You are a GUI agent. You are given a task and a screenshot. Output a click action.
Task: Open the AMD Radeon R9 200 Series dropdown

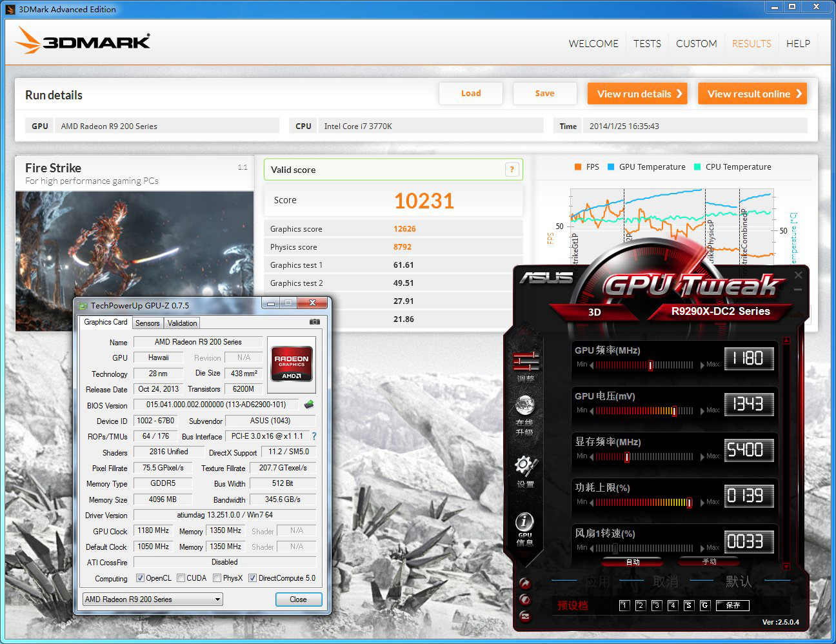click(152, 599)
